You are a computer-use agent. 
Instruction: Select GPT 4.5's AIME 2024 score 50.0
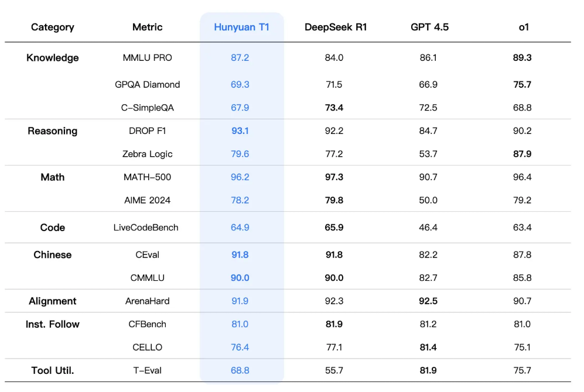click(428, 201)
